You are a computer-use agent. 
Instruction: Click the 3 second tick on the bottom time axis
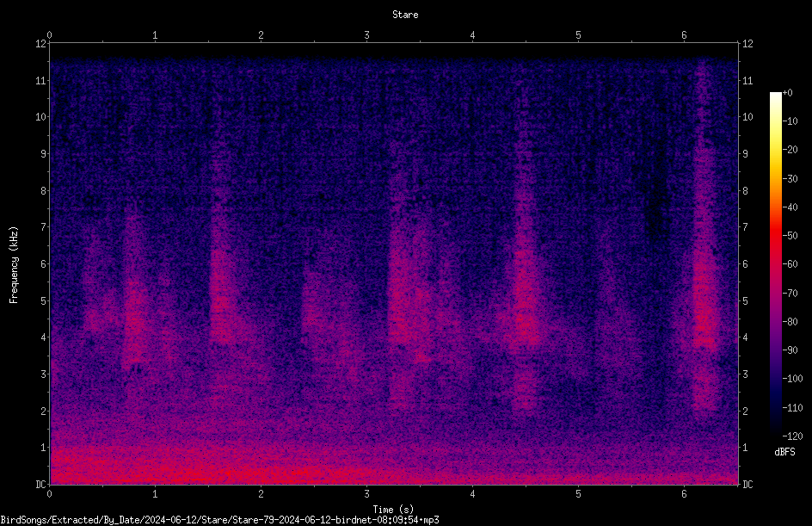(366, 494)
